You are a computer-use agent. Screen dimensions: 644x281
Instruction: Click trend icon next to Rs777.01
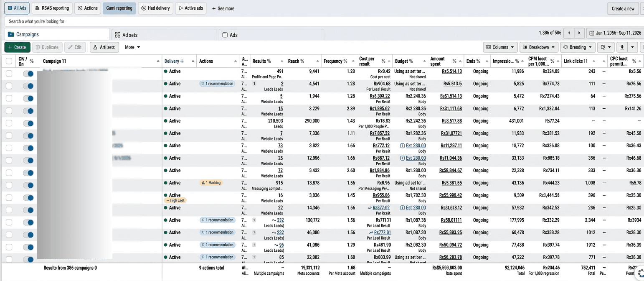tap(371, 232)
